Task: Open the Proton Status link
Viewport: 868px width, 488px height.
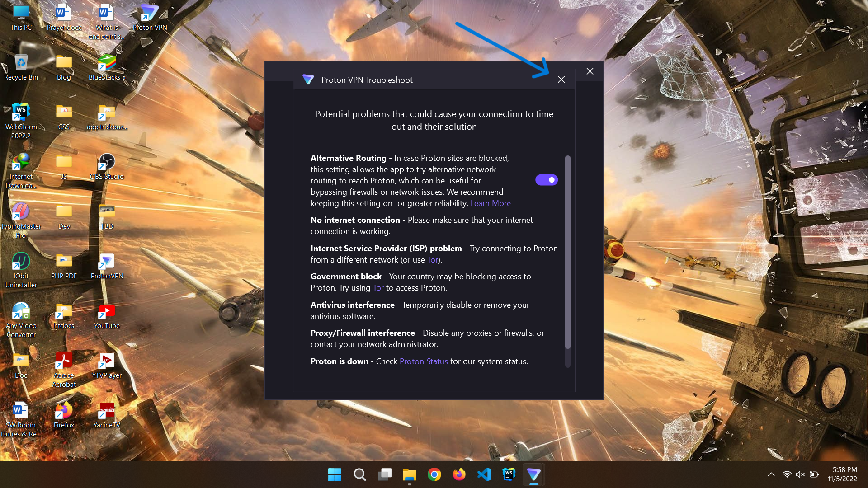Action: (423, 361)
